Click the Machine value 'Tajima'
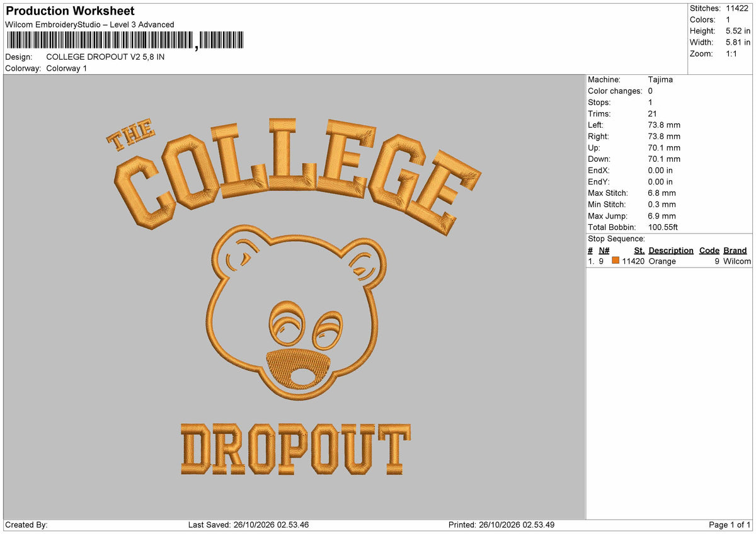Image resolution: width=756 pixels, height=534 pixels. click(x=660, y=79)
